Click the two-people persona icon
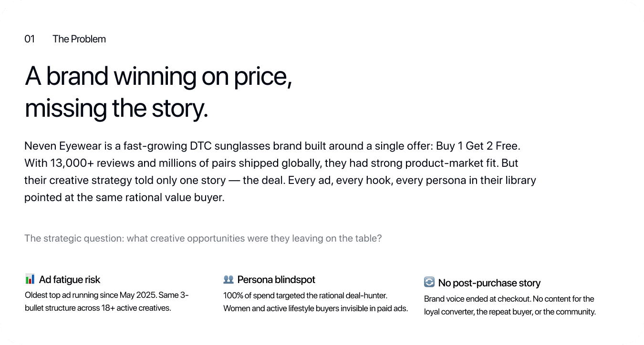 [x=228, y=279]
